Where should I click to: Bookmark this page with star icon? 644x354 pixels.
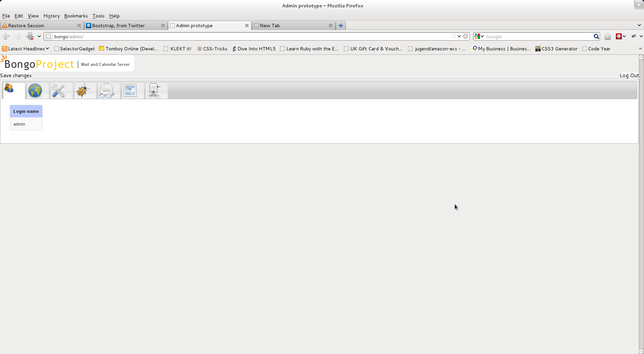[454, 36]
